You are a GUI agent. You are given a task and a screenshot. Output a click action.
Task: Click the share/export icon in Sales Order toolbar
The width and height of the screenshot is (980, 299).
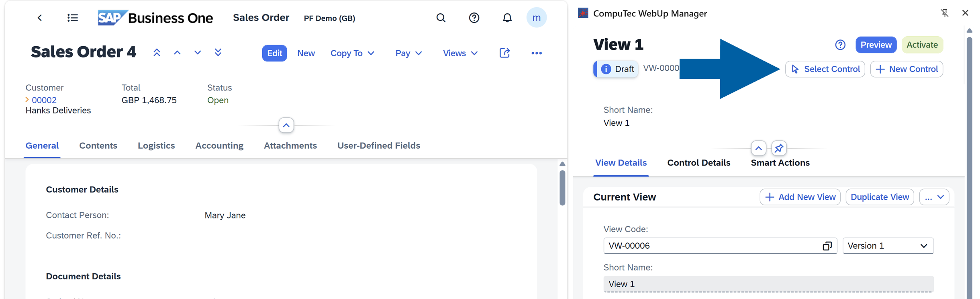tap(504, 53)
